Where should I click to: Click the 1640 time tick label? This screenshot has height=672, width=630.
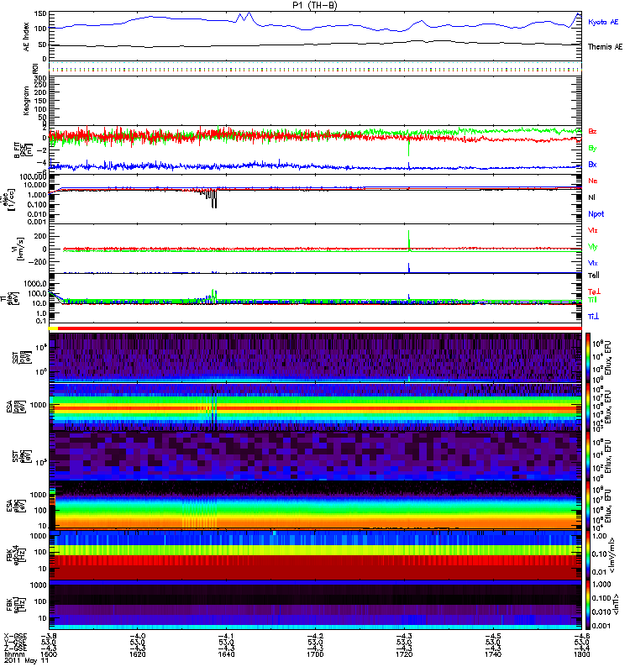[x=226, y=654]
